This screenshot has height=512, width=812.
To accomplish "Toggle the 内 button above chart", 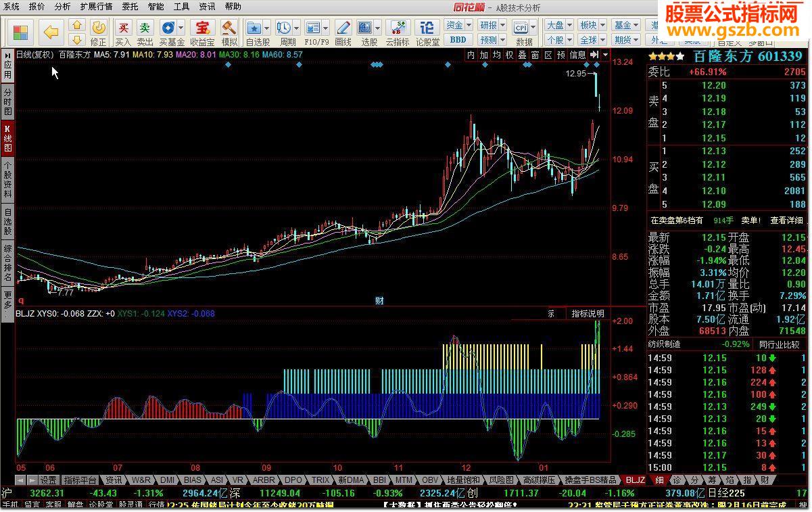I will pyautogui.click(x=471, y=55).
